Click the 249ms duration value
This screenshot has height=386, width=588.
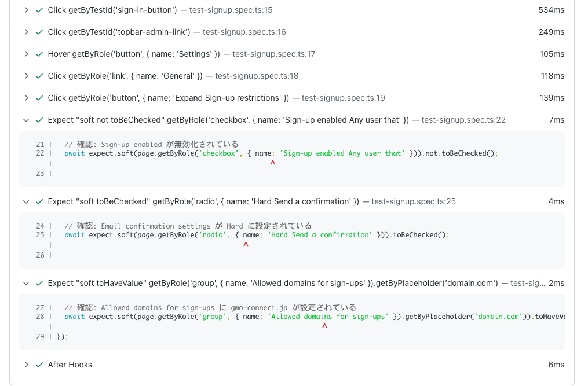point(552,32)
